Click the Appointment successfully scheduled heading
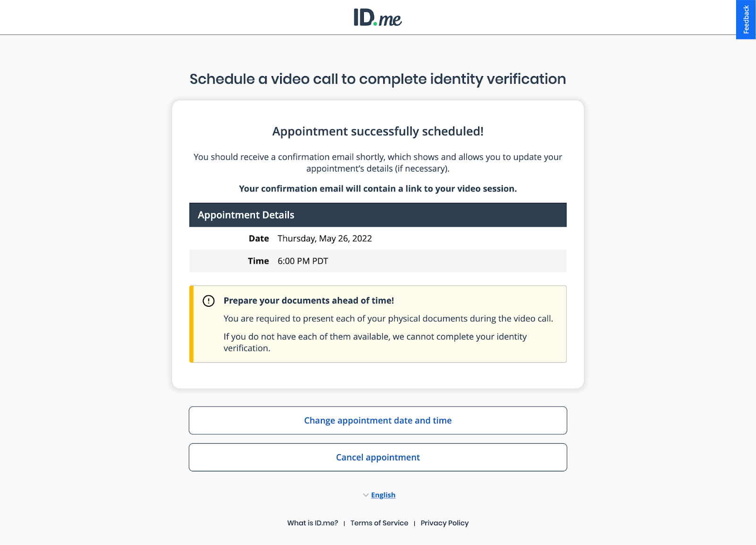The image size is (756, 545). [378, 131]
